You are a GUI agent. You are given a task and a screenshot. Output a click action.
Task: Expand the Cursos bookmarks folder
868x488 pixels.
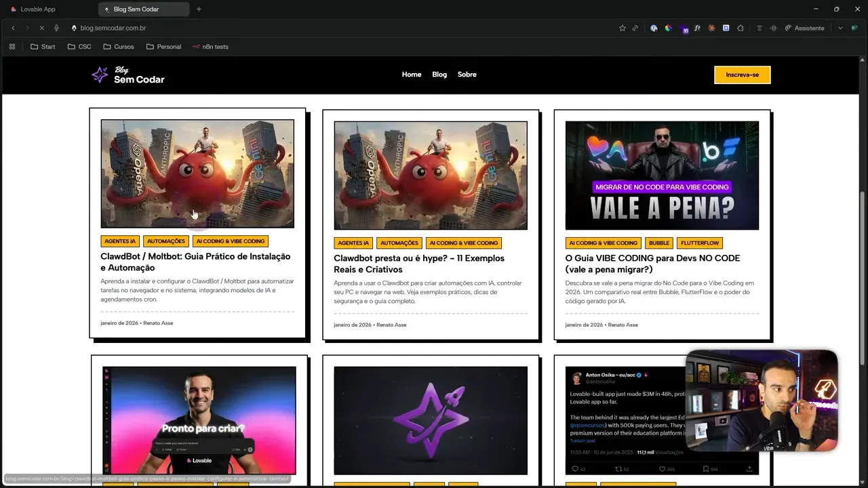click(x=119, y=46)
